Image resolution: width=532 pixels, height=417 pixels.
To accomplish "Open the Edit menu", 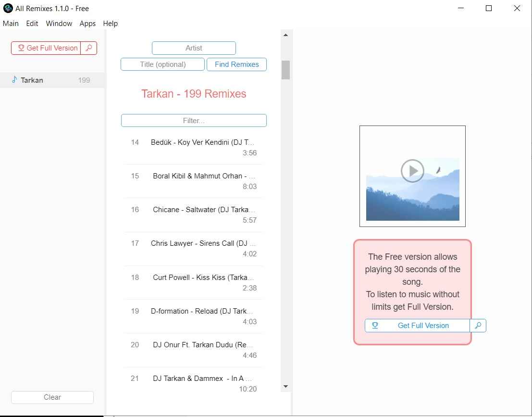I will [32, 24].
